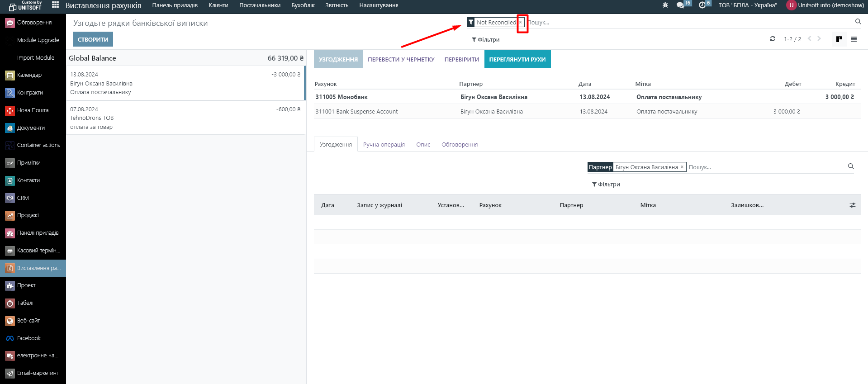Remove the Бігун Оксана Василівна partner filter

682,167
